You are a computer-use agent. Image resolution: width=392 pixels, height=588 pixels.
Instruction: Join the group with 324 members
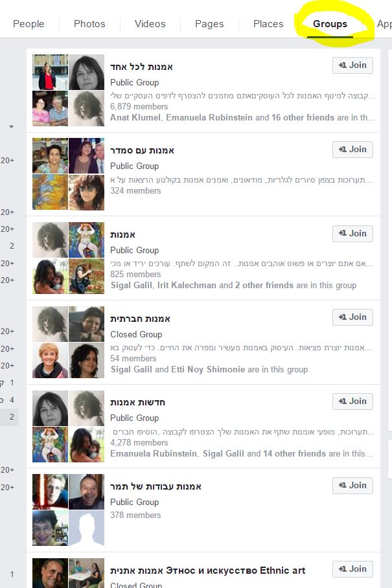(352, 149)
